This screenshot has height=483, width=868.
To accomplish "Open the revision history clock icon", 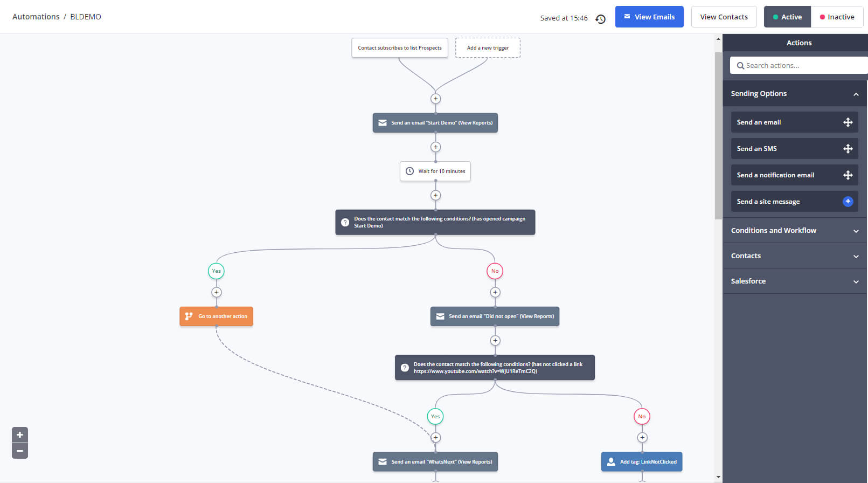I will pos(600,19).
